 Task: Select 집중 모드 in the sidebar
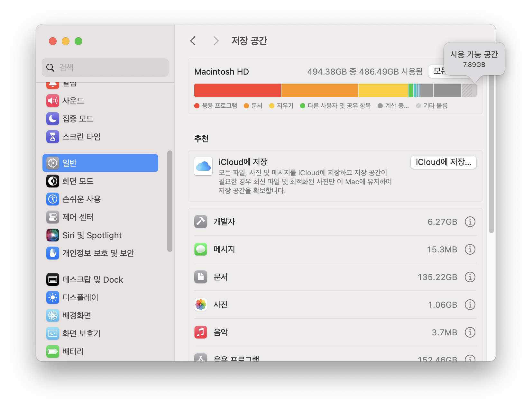[100, 119]
